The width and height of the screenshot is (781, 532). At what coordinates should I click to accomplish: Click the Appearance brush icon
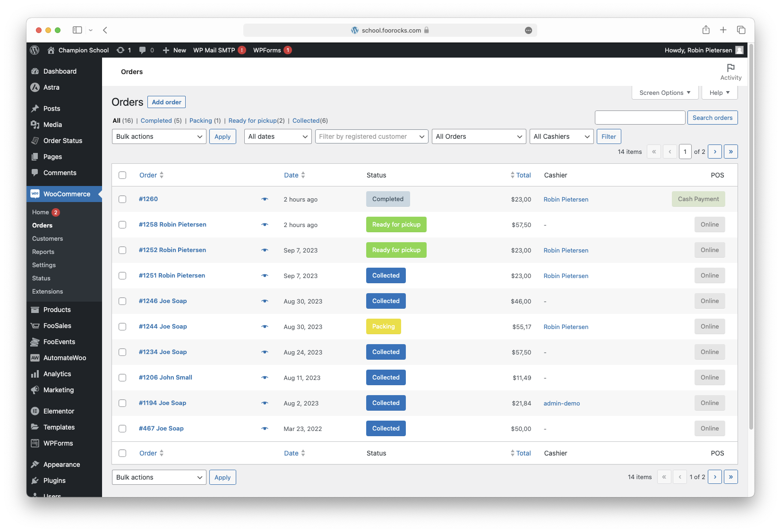[35, 464]
